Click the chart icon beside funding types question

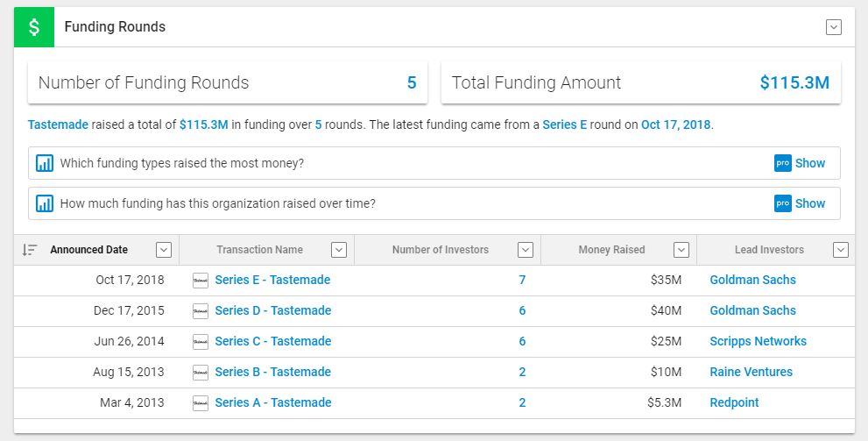tap(45, 163)
